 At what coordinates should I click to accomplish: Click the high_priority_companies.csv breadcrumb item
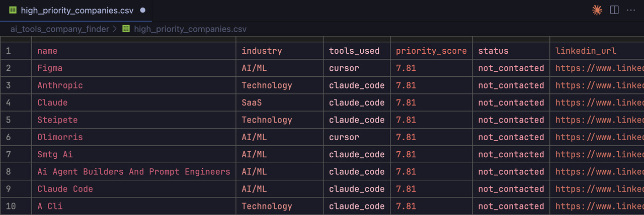[190, 29]
